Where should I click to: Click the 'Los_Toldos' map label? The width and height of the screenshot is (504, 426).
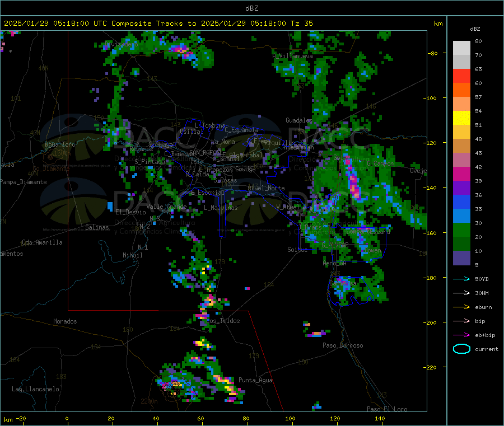tap(223, 321)
